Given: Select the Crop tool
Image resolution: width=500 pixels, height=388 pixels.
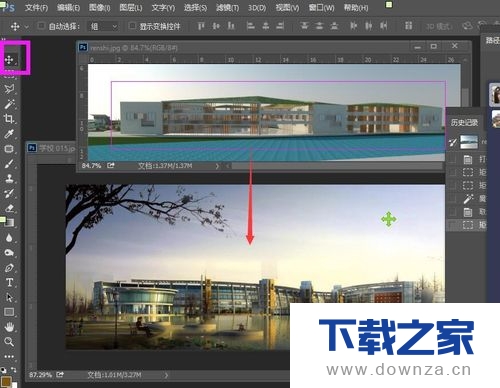Looking at the screenshot, I should 9,119.
